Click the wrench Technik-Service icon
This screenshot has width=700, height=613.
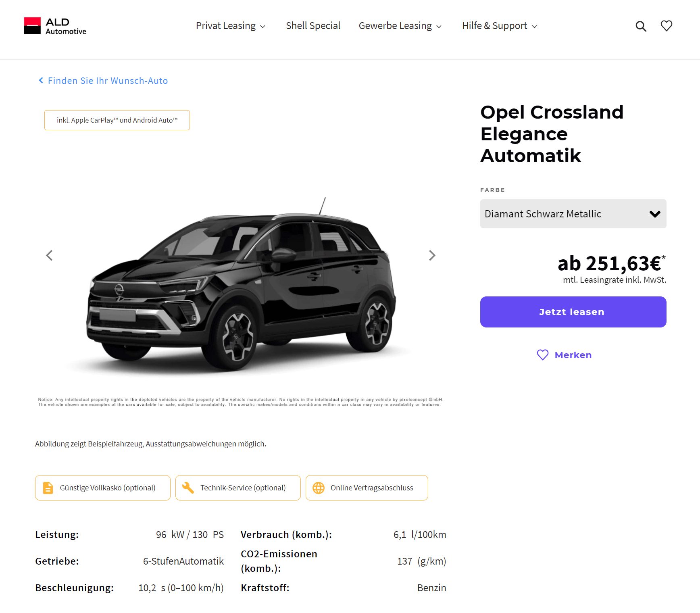click(x=187, y=488)
